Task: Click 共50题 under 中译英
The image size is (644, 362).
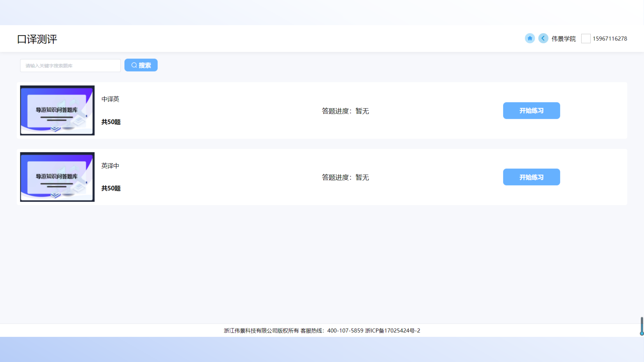Action: (111, 122)
